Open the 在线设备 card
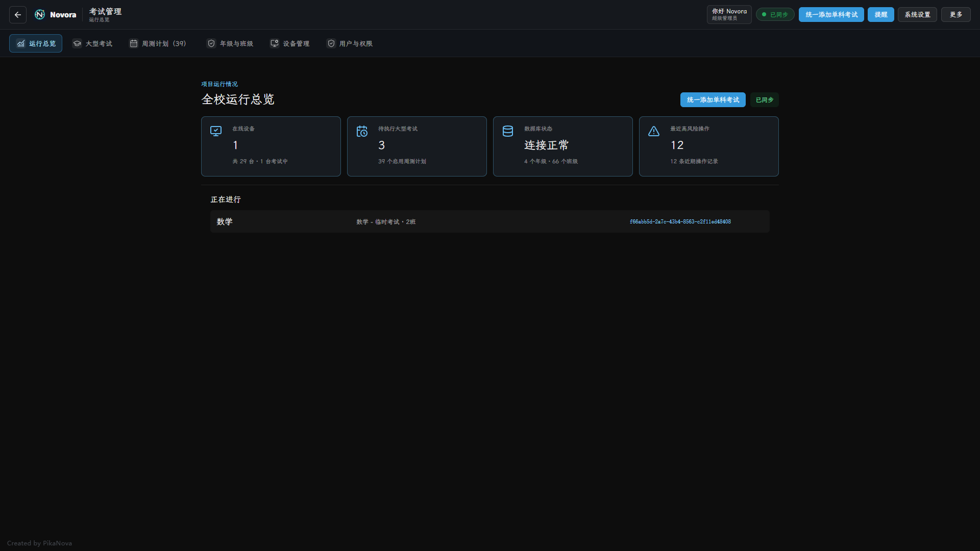 pos(271,146)
